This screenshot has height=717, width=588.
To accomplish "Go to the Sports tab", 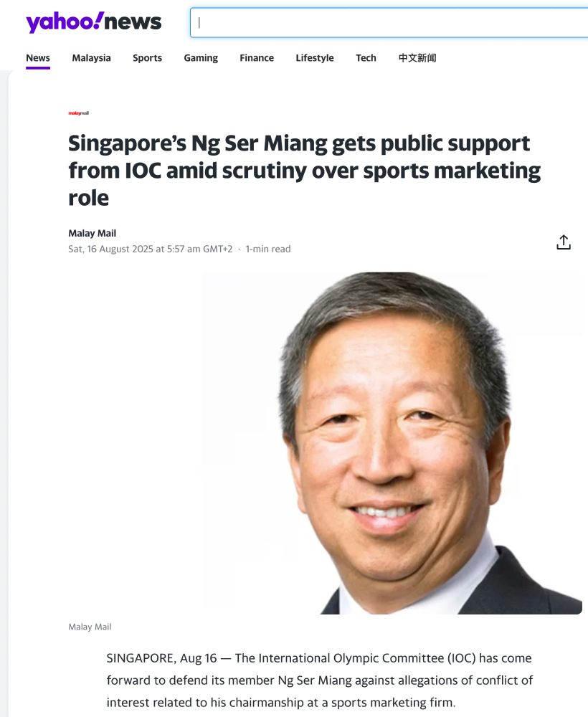I will pyautogui.click(x=147, y=58).
